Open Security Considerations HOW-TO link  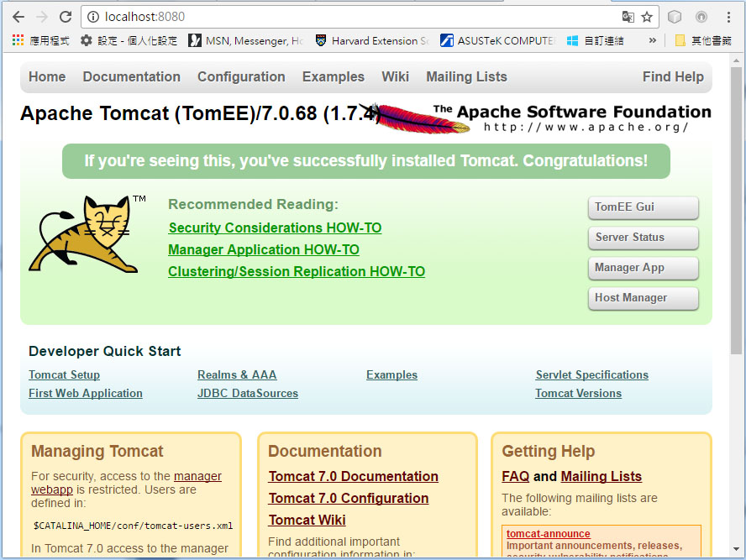point(275,228)
